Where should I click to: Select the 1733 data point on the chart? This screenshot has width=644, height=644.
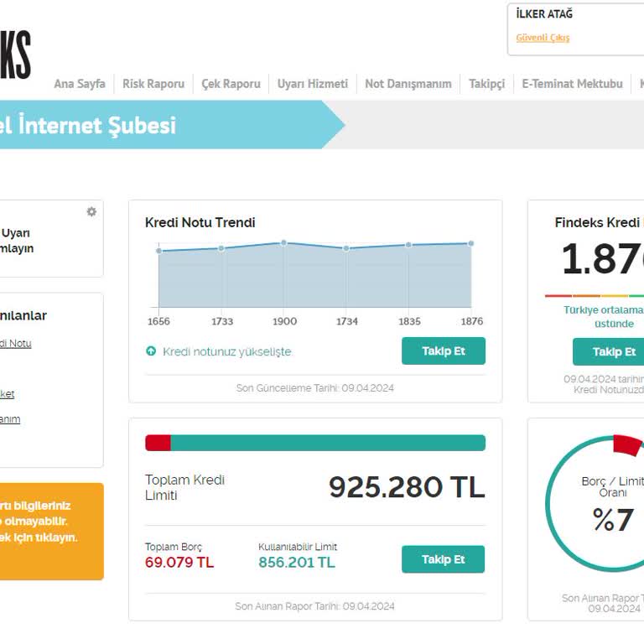click(221, 248)
